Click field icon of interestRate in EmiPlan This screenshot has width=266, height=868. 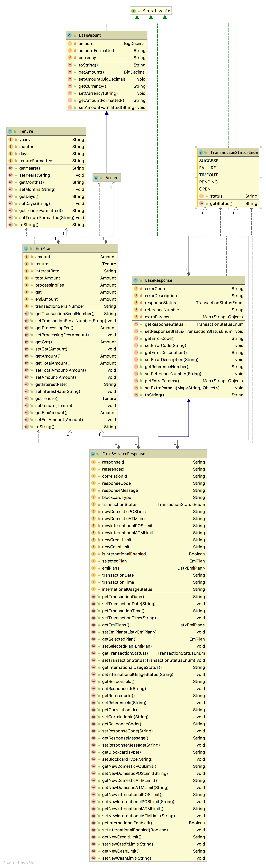(x=27, y=271)
